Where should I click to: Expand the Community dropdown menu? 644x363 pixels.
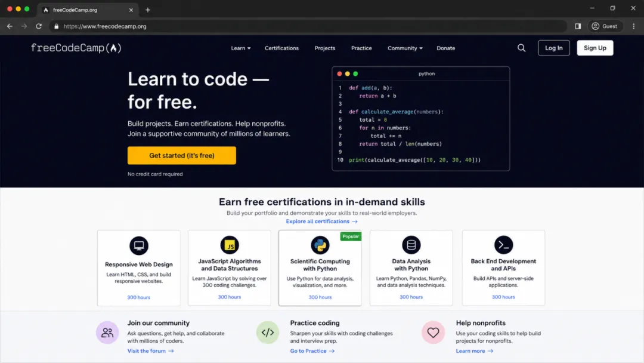tap(405, 48)
